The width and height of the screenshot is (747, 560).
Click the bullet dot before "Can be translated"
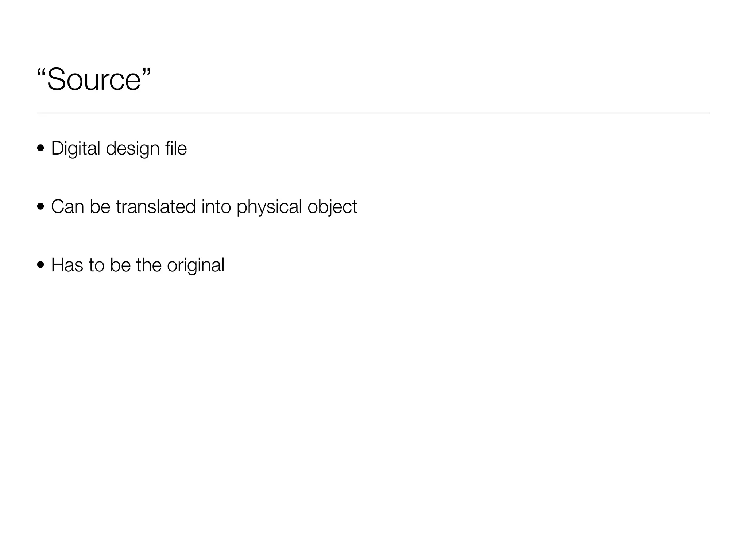click(x=41, y=207)
